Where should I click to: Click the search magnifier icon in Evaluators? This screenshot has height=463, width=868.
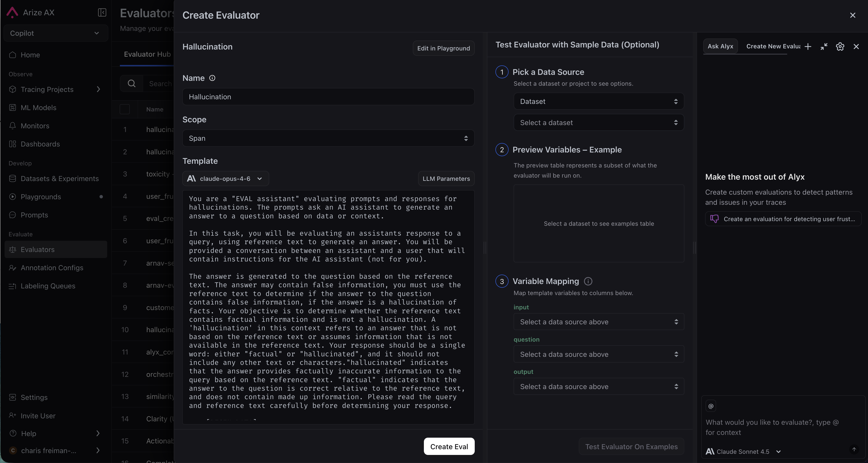click(x=132, y=84)
